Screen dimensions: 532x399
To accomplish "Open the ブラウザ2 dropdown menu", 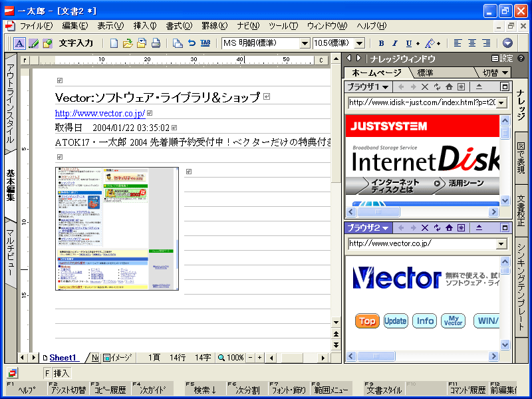I will [x=368, y=227].
